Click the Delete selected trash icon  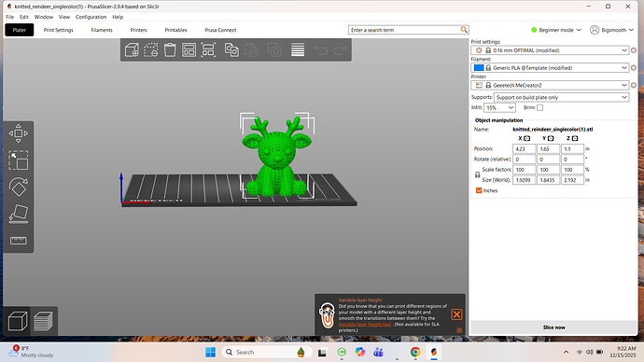(150, 50)
